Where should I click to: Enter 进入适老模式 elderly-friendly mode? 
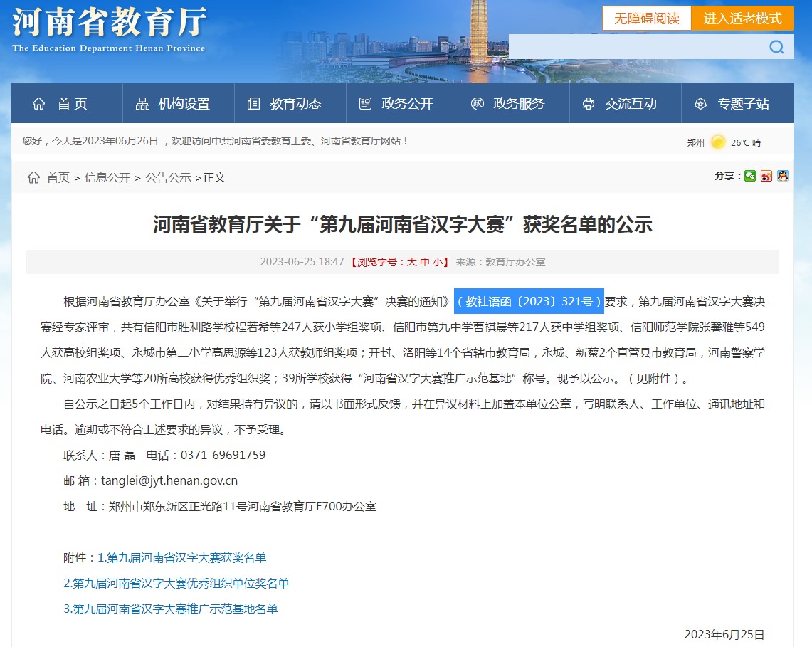(x=742, y=19)
